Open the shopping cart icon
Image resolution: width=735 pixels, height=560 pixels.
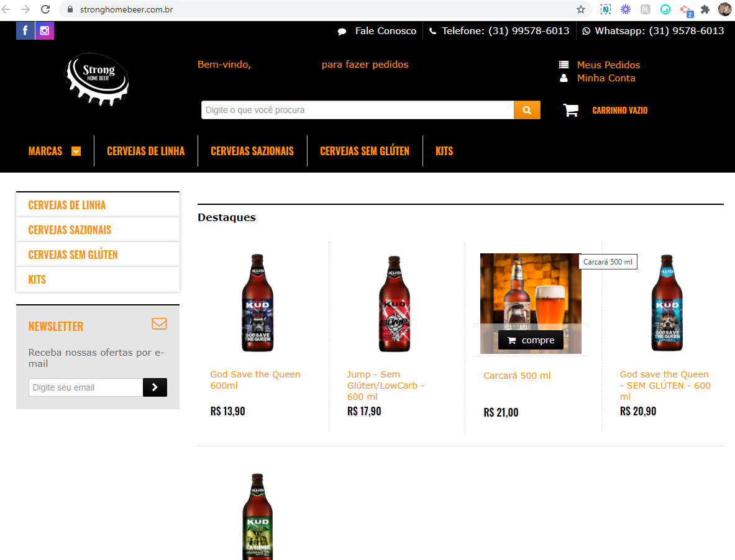[570, 111]
